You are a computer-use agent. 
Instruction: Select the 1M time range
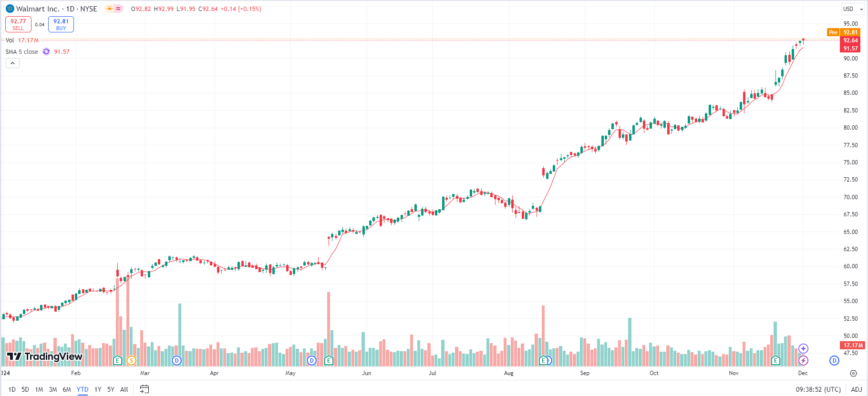point(39,389)
